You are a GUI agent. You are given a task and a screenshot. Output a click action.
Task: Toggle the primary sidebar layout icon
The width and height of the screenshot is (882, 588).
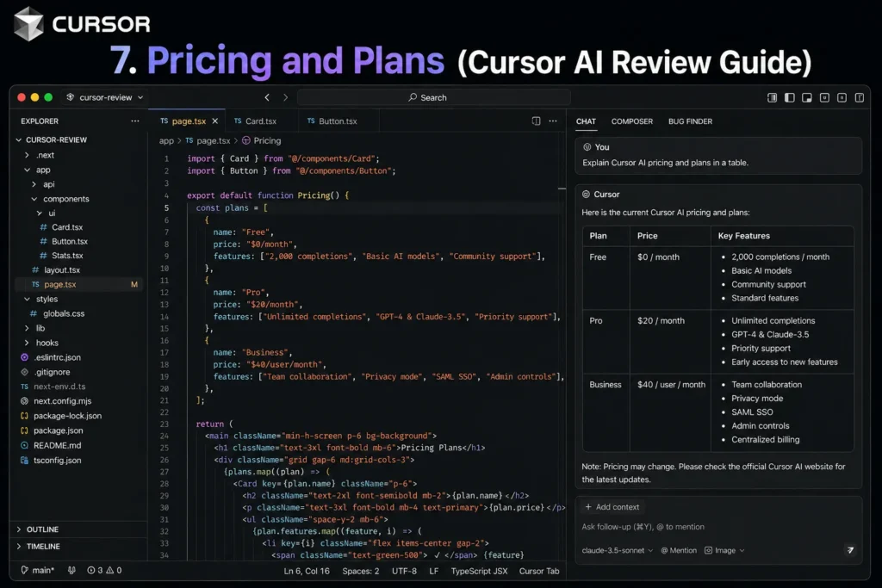tap(790, 97)
